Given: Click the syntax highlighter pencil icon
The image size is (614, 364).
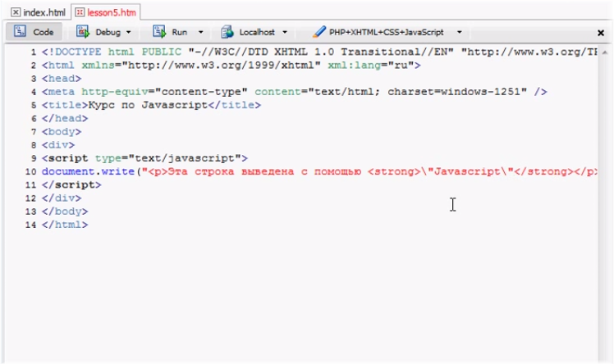Looking at the screenshot, I should [x=318, y=32].
